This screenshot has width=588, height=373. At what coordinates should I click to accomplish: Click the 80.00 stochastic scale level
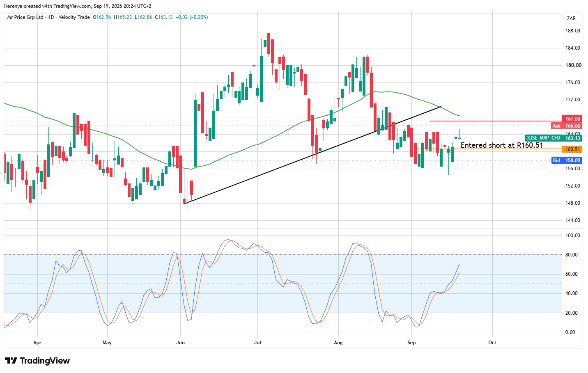click(572, 255)
